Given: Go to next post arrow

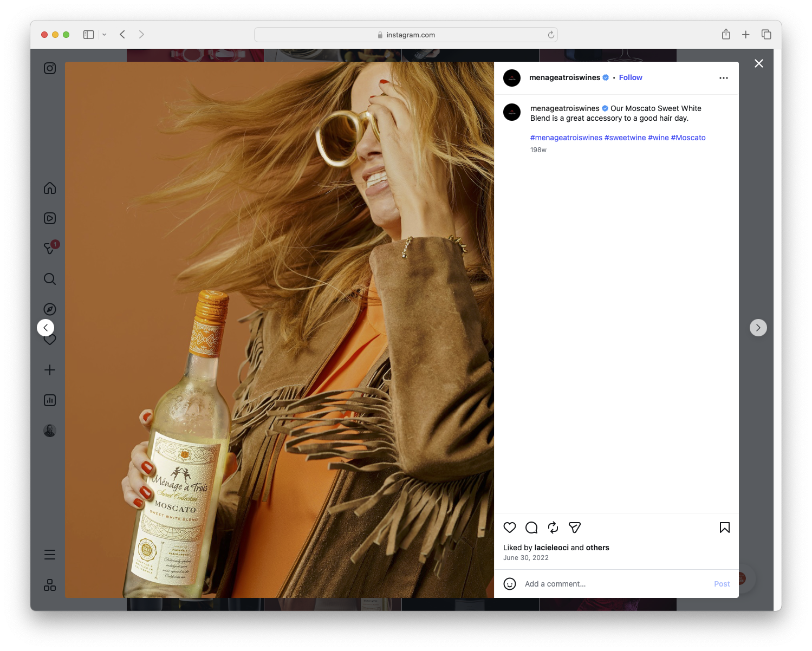Looking at the screenshot, I should click(758, 328).
